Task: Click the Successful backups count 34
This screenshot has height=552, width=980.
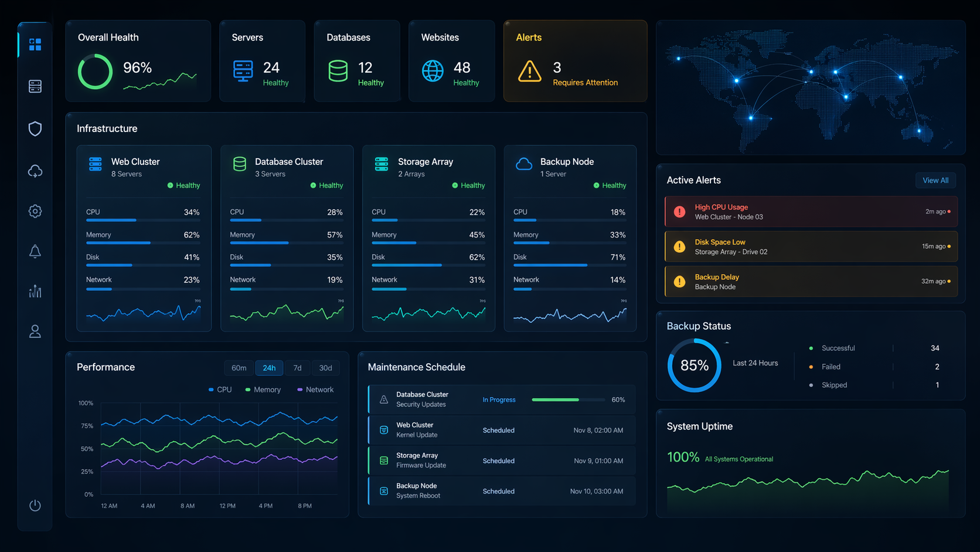Action: coord(935,348)
